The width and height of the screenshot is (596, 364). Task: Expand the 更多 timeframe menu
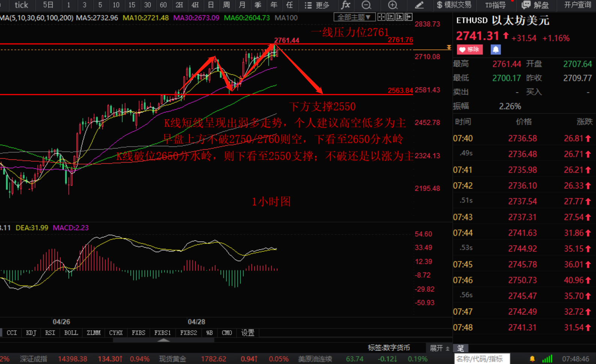(x=317, y=5)
